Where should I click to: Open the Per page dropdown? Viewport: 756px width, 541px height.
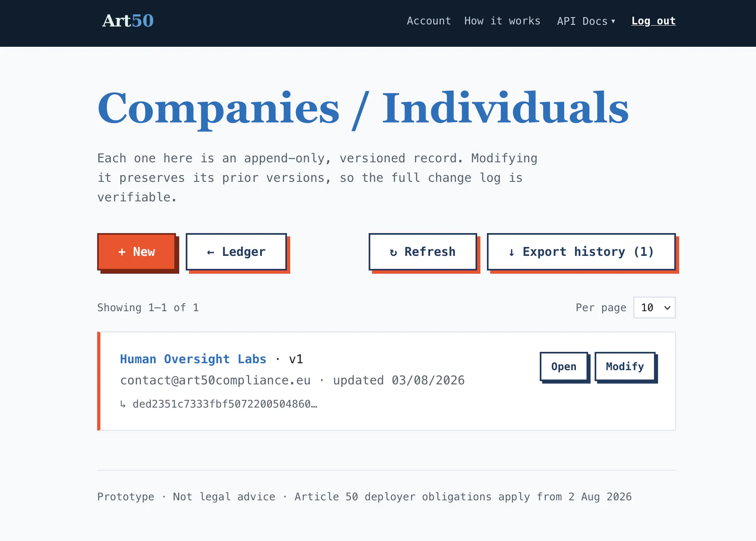654,308
